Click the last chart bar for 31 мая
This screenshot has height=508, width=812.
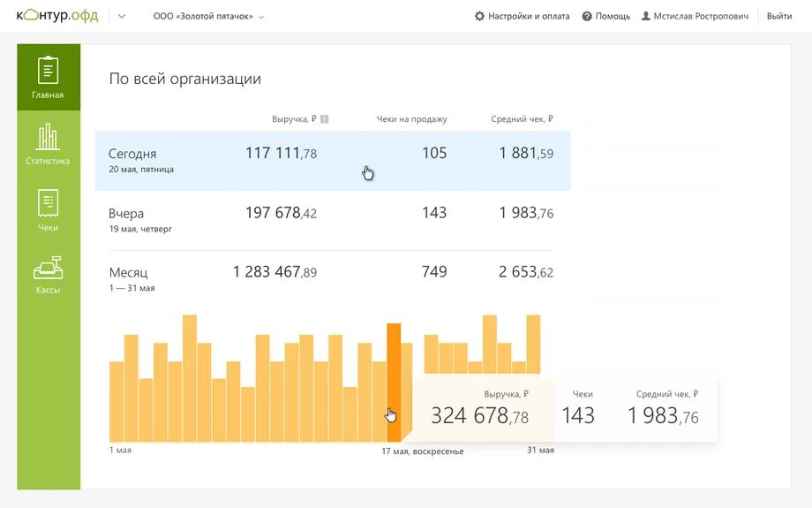(533, 345)
